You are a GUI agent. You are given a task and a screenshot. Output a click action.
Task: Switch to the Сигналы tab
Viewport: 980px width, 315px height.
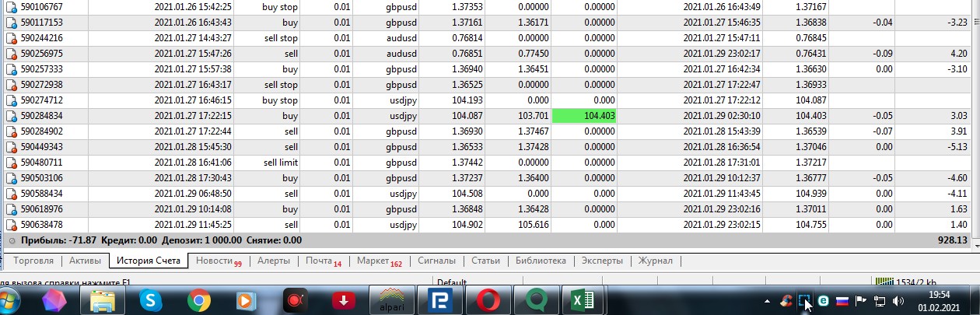pyautogui.click(x=436, y=261)
